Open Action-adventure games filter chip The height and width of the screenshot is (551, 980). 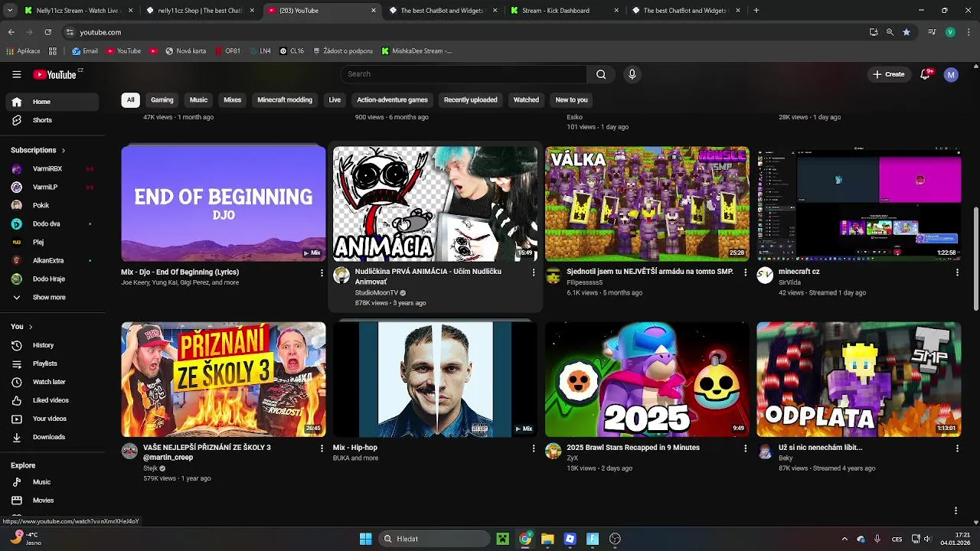pyautogui.click(x=392, y=100)
